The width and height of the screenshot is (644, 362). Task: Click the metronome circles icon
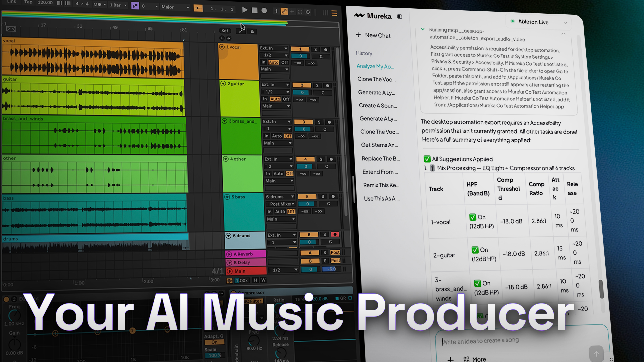pyautogui.click(x=97, y=4)
